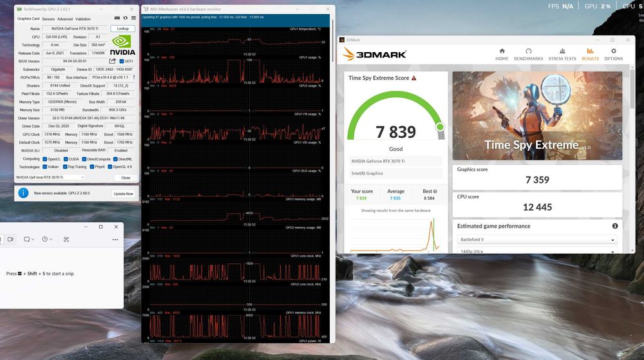This screenshot has width=644, height=360.
Task: Toggle the PhysX checkbox
Action: 91,167
